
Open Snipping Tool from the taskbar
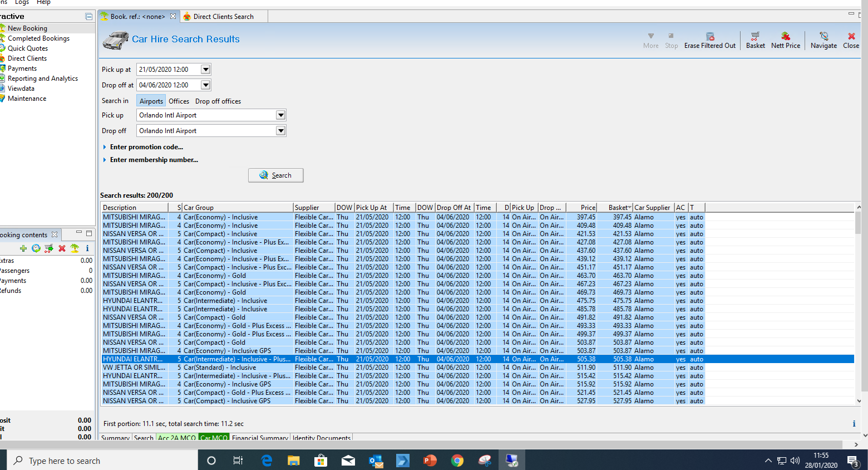click(x=485, y=461)
